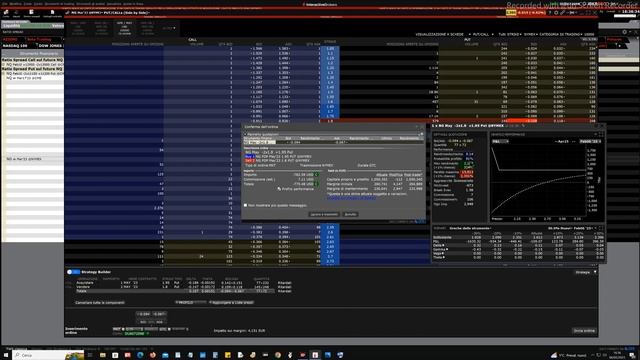
Task: Click the Invia ordine button
Action: point(584,331)
